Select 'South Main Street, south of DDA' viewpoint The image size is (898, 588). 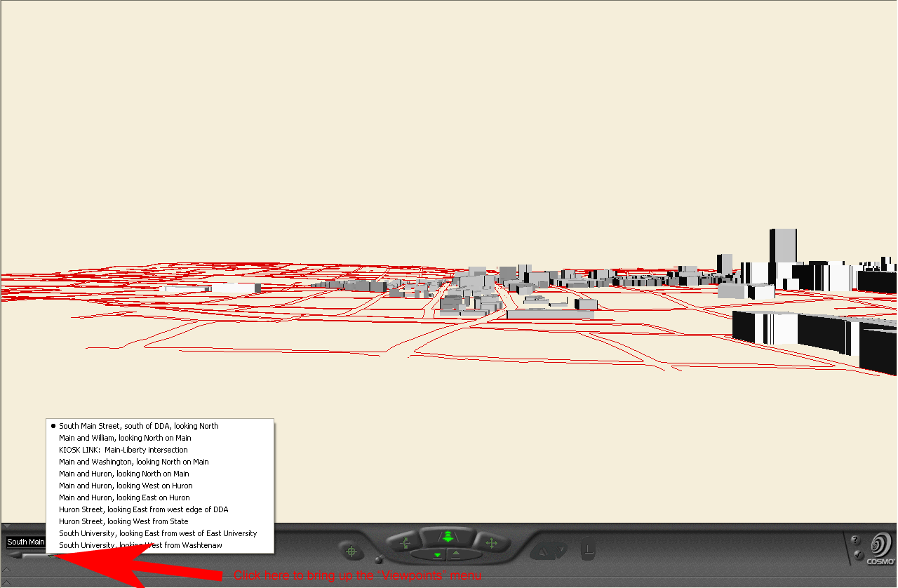pos(138,426)
